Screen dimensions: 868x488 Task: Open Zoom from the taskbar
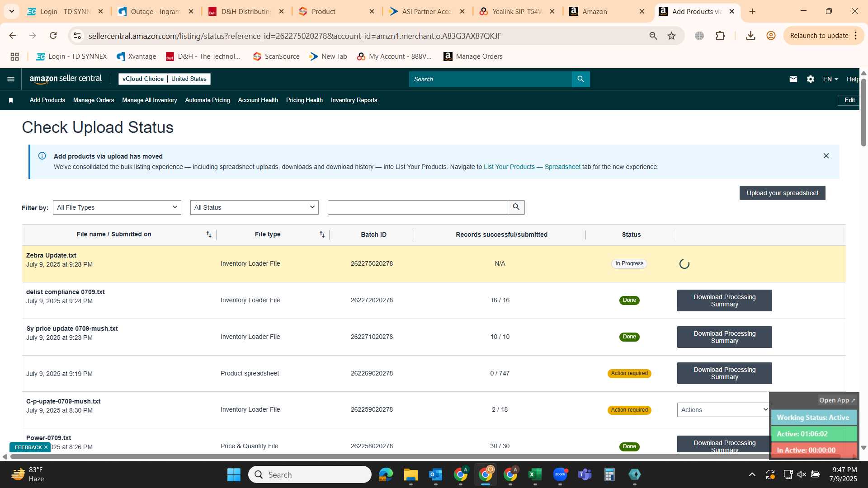[560, 474]
